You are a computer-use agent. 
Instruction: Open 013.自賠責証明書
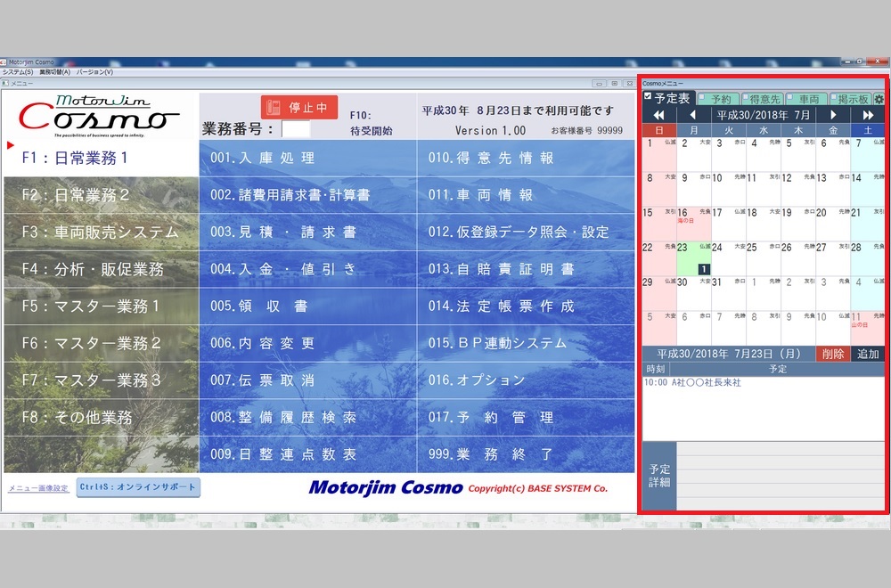pos(527,269)
